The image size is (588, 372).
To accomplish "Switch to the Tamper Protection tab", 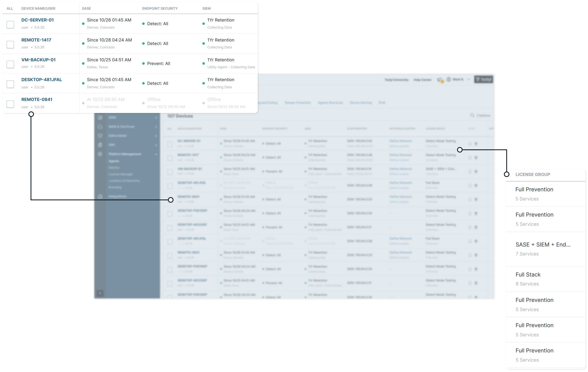I will (x=298, y=102).
